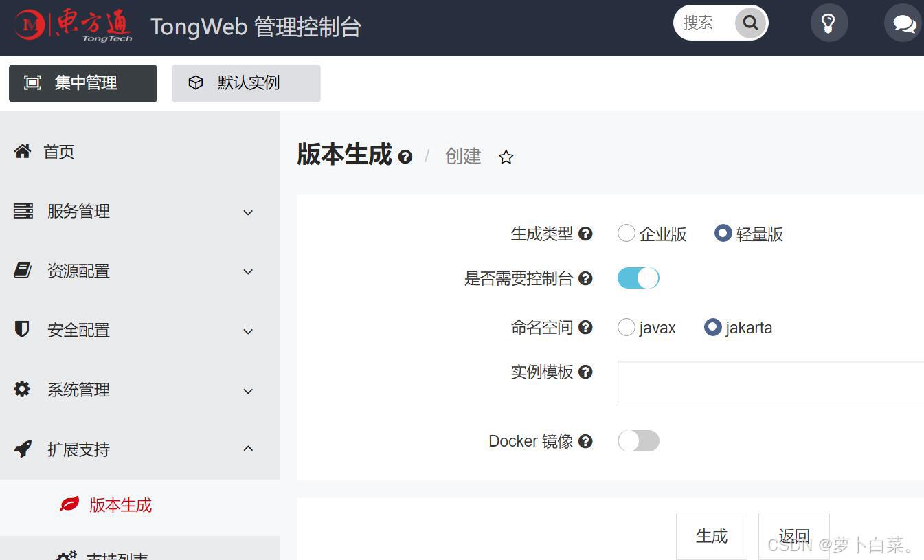Click the book icon beside 资源配置
924x560 pixels.
[x=23, y=270]
